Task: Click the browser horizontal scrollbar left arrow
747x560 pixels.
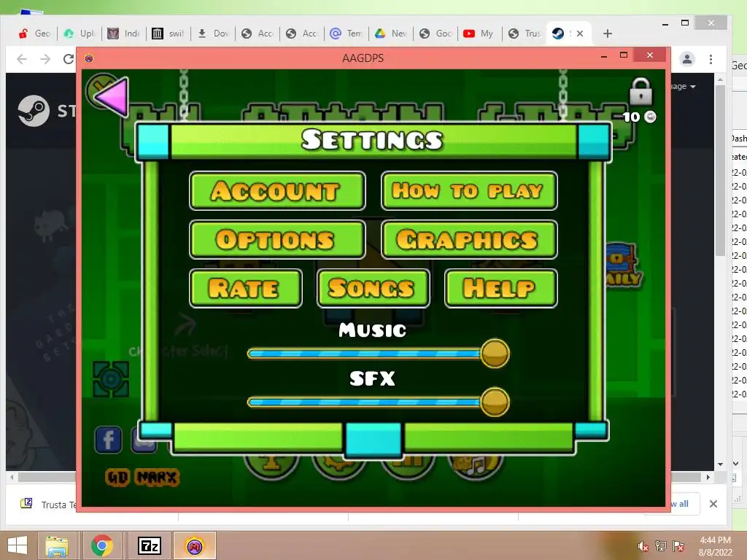Action: click(12, 477)
